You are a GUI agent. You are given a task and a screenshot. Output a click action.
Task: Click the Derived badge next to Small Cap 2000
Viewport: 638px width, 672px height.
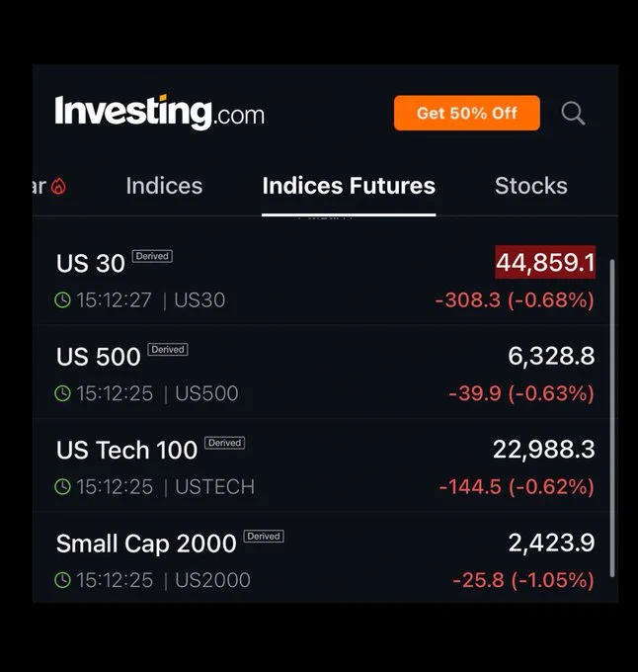264,537
